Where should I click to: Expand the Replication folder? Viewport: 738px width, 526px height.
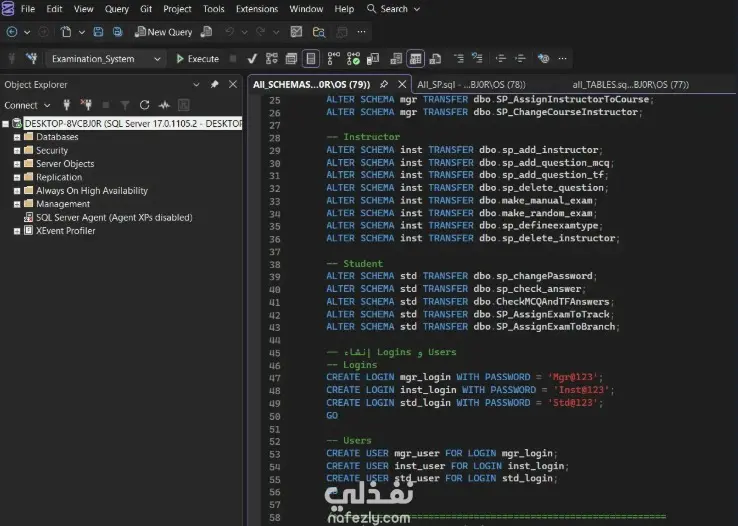[x=17, y=178]
